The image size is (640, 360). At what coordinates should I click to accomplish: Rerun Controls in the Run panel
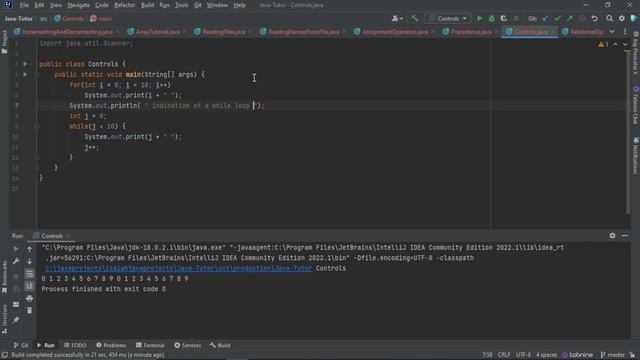pos(16,249)
